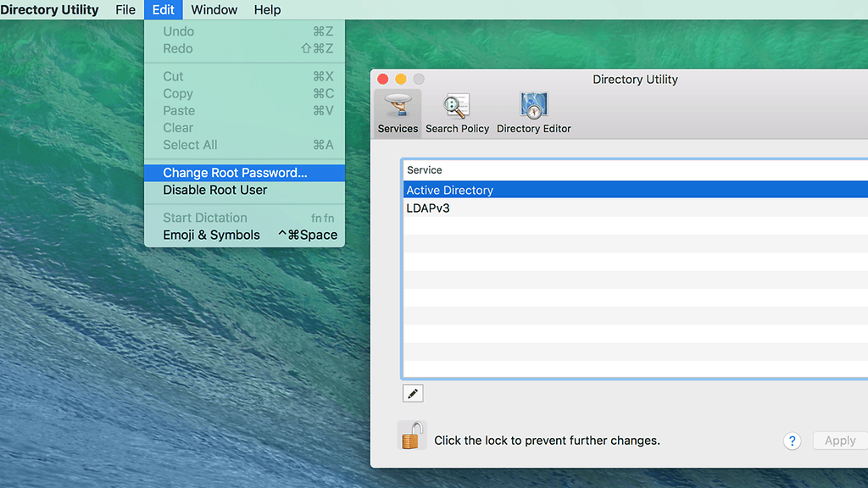
Task: Open the Help menu
Action: pyautogui.click(x=267, y=10)
